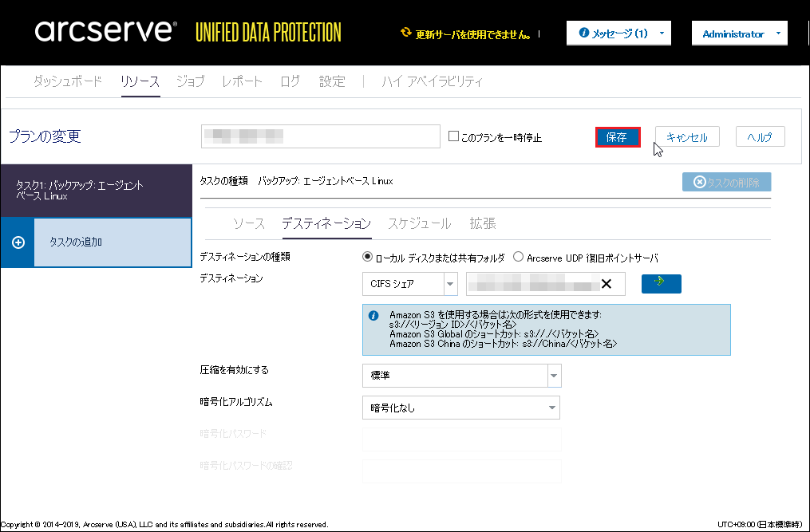Open the ログ tab

tap(290, 81)
